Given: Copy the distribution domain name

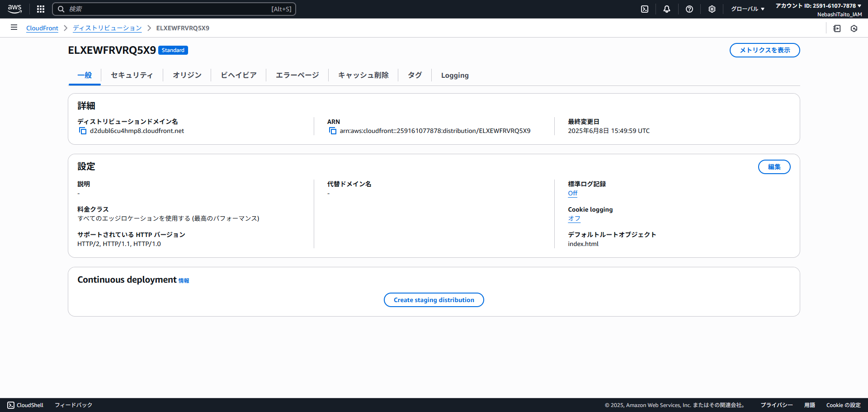Looking at the screenshot, I should 83,131.
